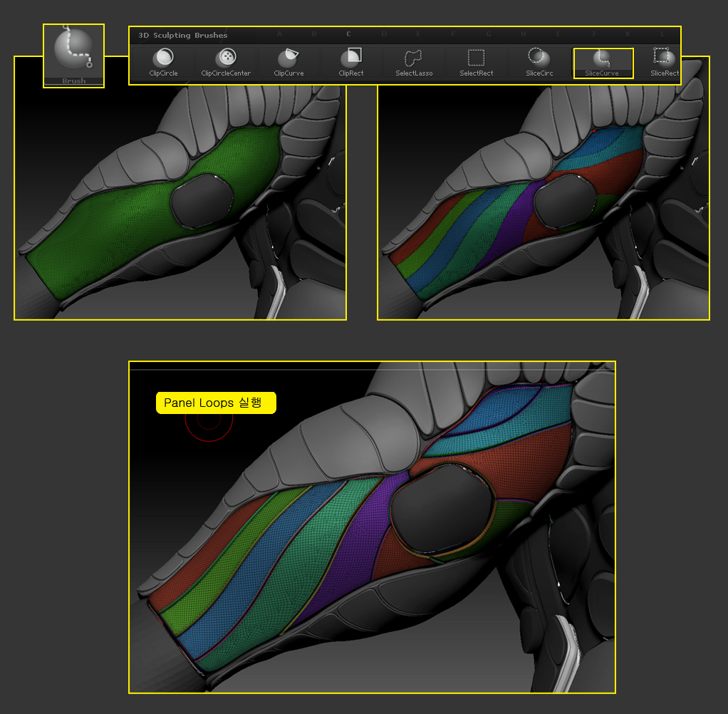The image size is (728, 714).
Task: Click the '3D Sculpting Brushes' title
Action: (183, 36)
